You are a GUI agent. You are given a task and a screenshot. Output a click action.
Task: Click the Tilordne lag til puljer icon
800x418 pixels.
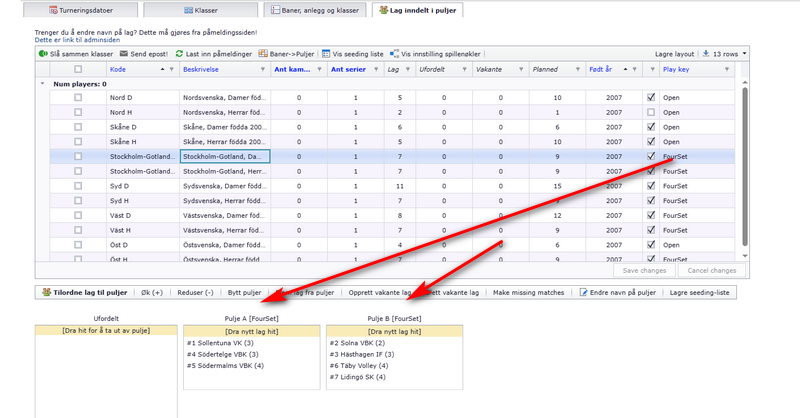pos(46,292)
